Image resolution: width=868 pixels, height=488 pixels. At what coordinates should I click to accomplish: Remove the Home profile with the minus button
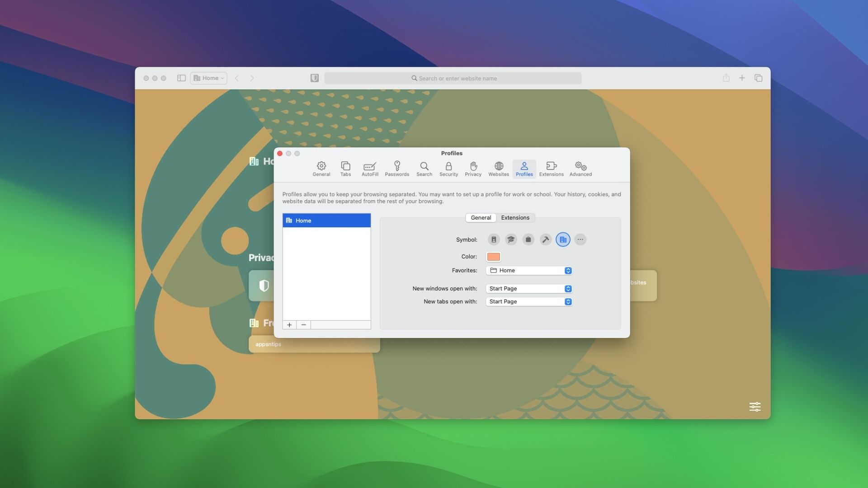point(303,325)
